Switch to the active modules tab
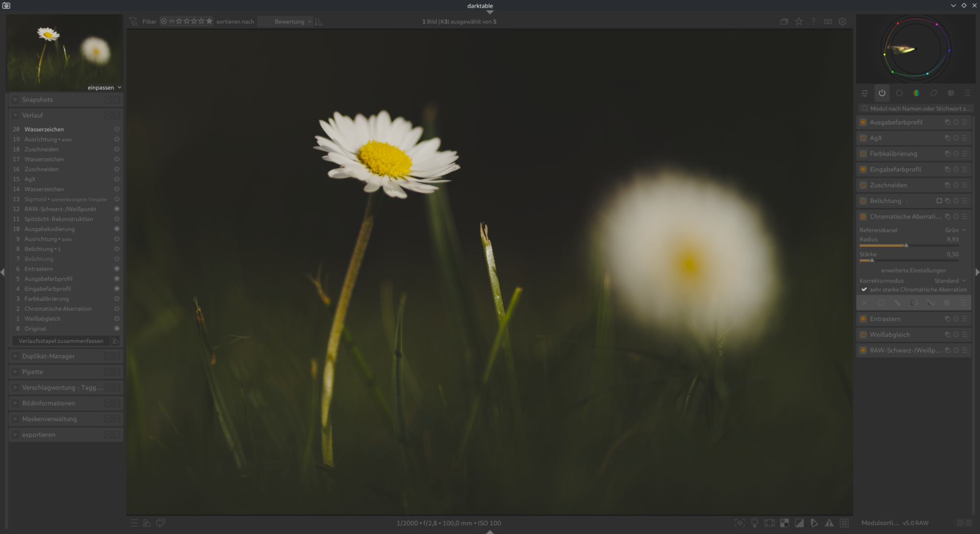980x534 pixels. pos(882,93)
